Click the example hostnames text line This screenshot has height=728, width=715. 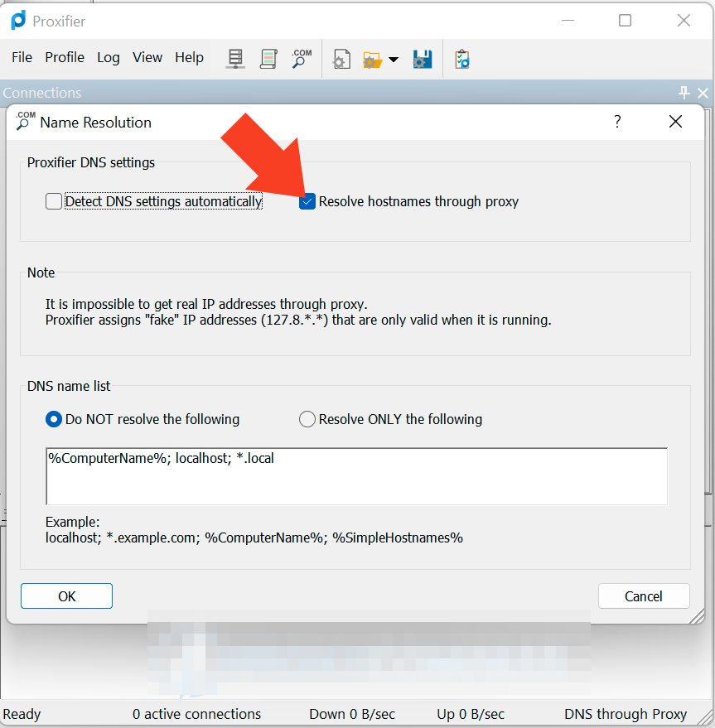tap(254, 538)
